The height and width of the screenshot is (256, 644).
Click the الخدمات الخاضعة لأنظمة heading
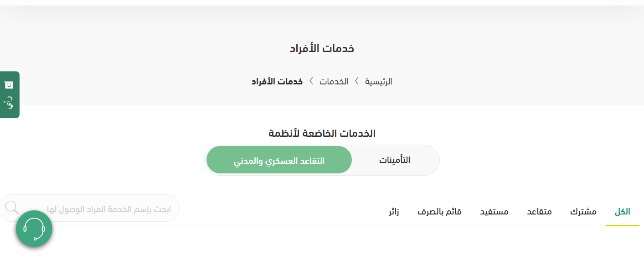pos(322,134)
